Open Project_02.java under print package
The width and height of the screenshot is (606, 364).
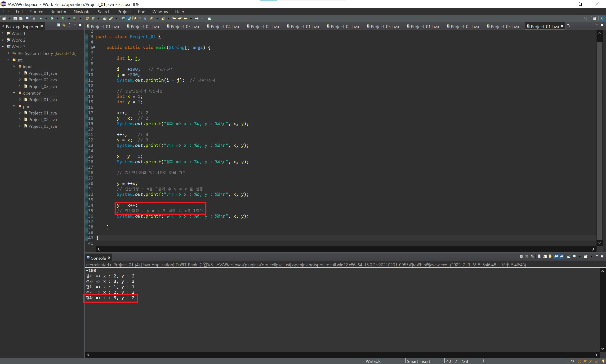tap(42, 119)
